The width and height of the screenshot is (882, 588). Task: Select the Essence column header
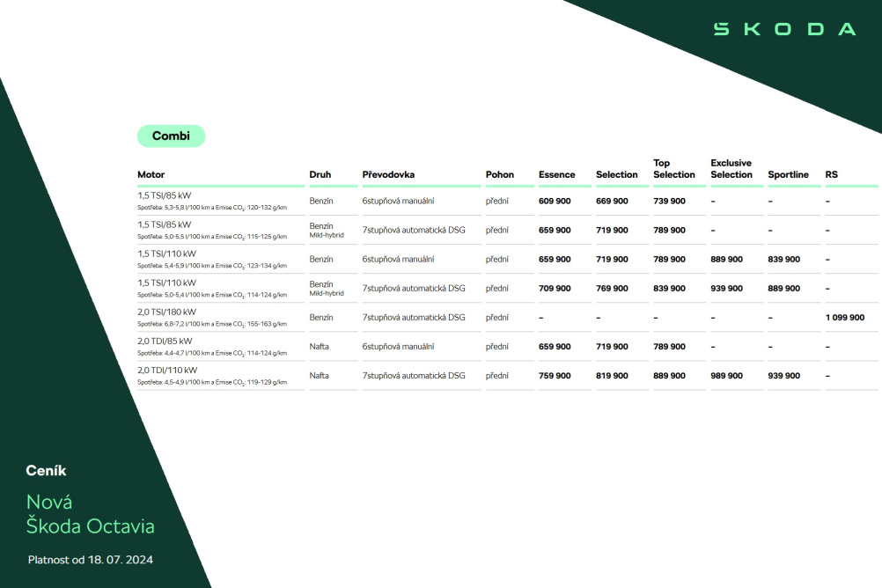click(x=557, y=174)
